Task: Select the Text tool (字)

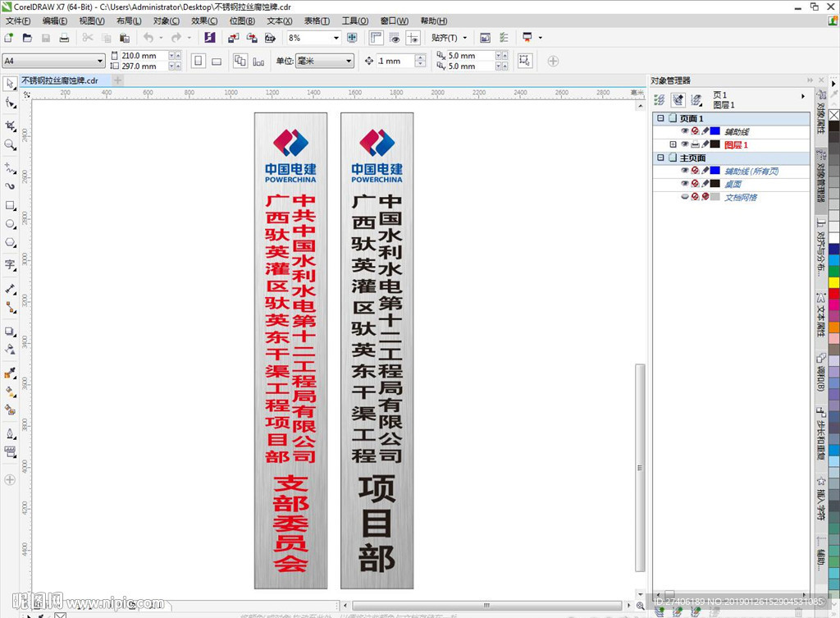Action: click(x=10, y=264)
